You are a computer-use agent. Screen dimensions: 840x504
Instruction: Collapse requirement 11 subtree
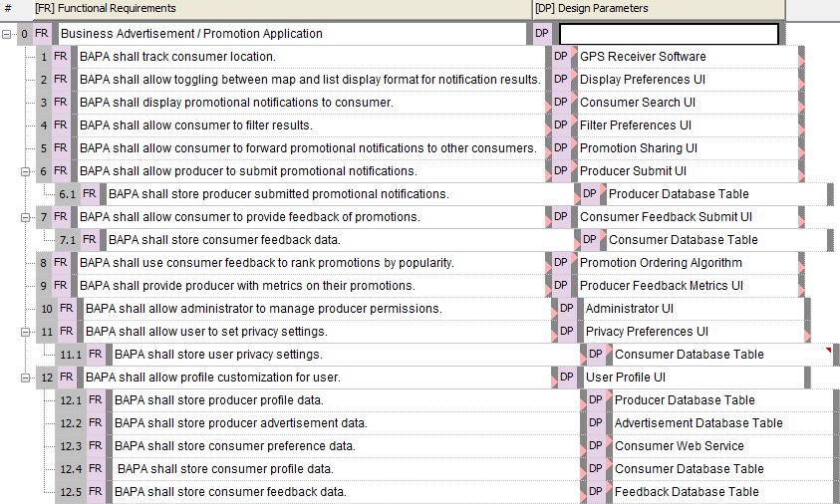[x=25, y=332]
